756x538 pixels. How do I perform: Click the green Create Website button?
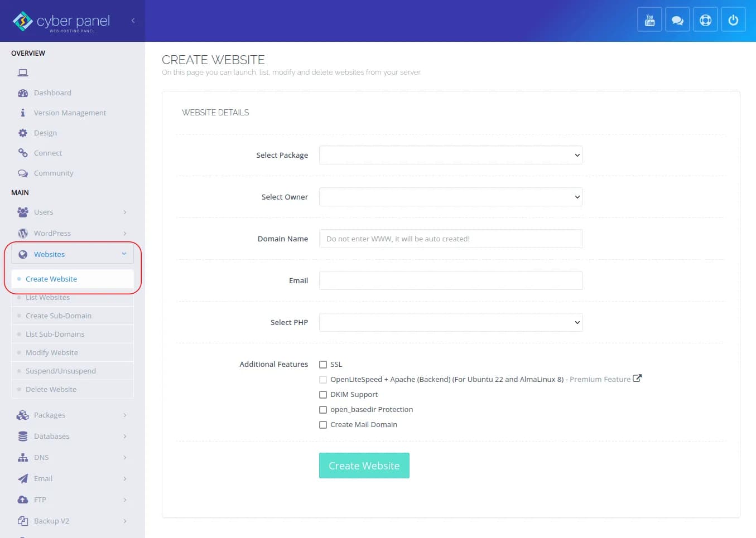click(364, 466)
